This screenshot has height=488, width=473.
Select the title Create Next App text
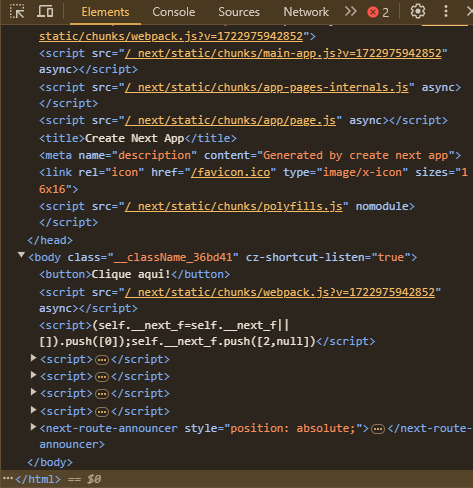pyautogui.click(x=134, y=138)
